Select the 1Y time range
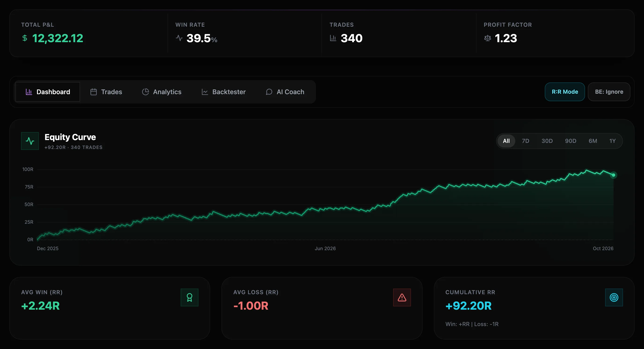The height and width of the screenshot is (349, 644). coord(612,141)
